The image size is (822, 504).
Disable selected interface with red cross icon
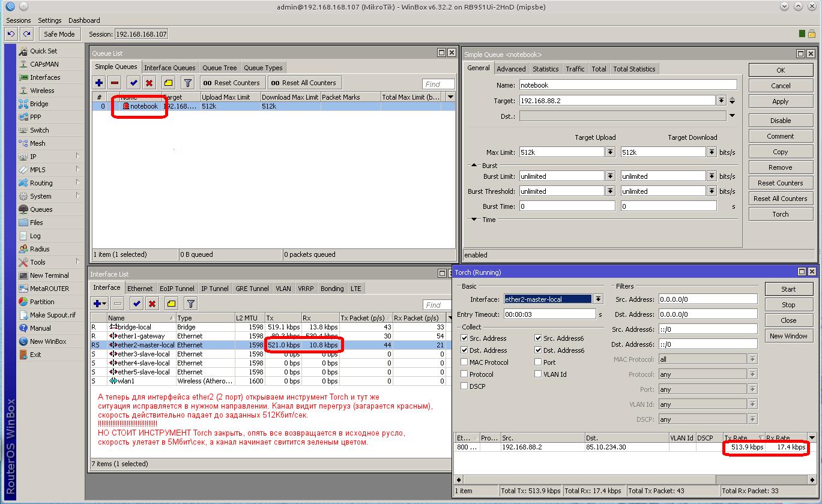(153, 304)
